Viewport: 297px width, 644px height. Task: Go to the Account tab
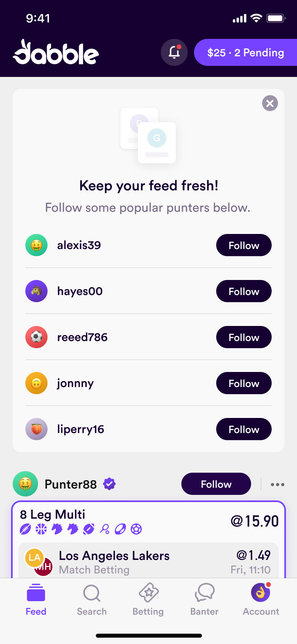261,600
